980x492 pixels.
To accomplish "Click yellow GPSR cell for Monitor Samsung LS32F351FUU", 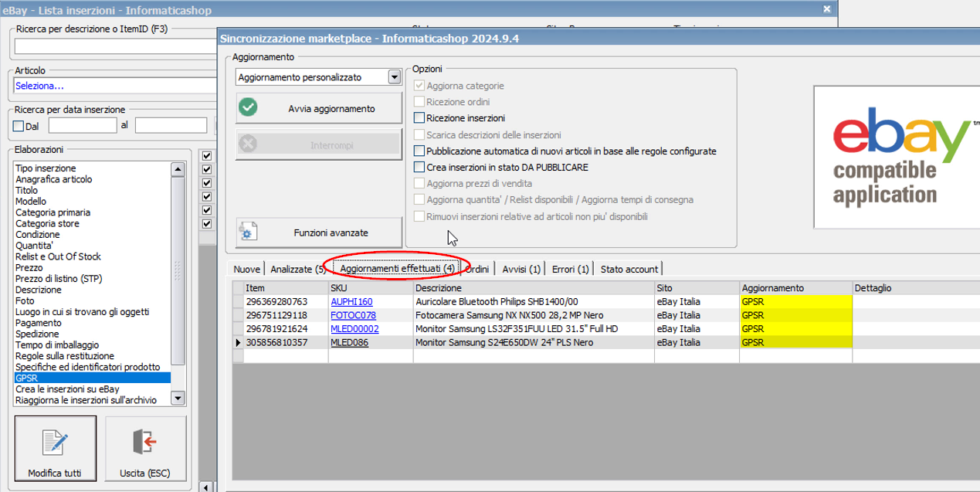I will 796,329.
